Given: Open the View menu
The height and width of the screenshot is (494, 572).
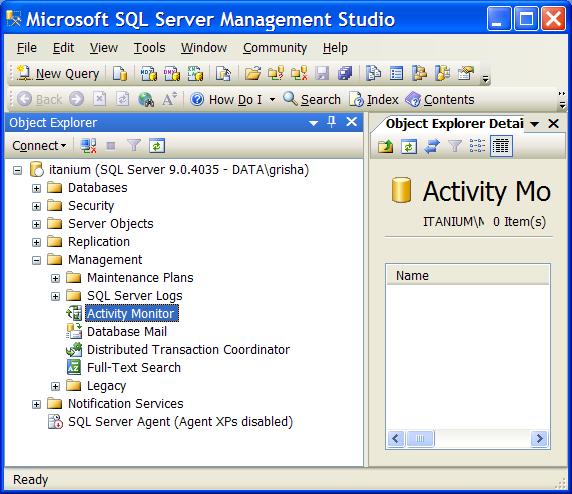Looking at the screenshot, I should (x=104, y=48).
